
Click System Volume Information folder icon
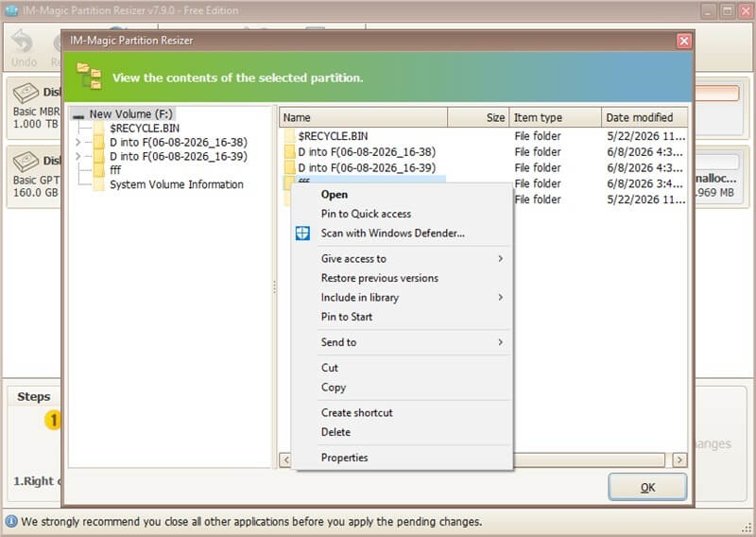[99, 184]
